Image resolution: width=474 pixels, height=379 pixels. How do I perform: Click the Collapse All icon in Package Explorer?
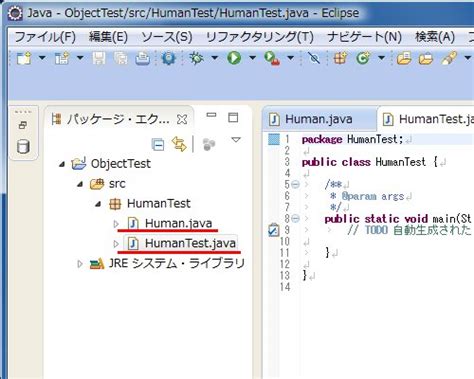pos(158,144)
